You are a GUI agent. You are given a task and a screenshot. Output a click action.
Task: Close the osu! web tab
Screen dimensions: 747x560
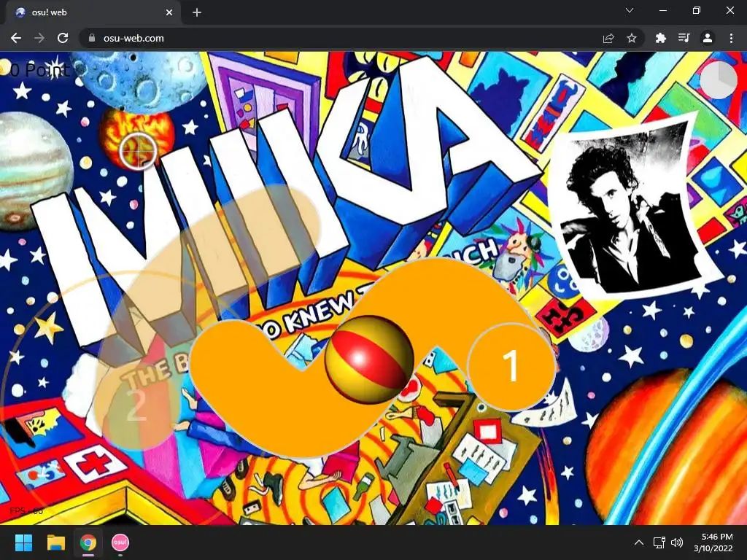tap(169, 12)
